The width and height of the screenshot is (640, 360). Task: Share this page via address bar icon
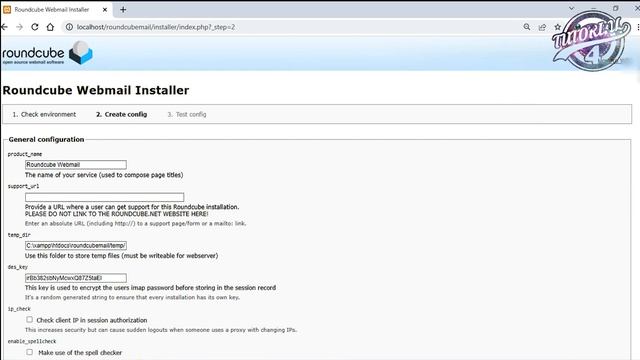click(542, 27)
